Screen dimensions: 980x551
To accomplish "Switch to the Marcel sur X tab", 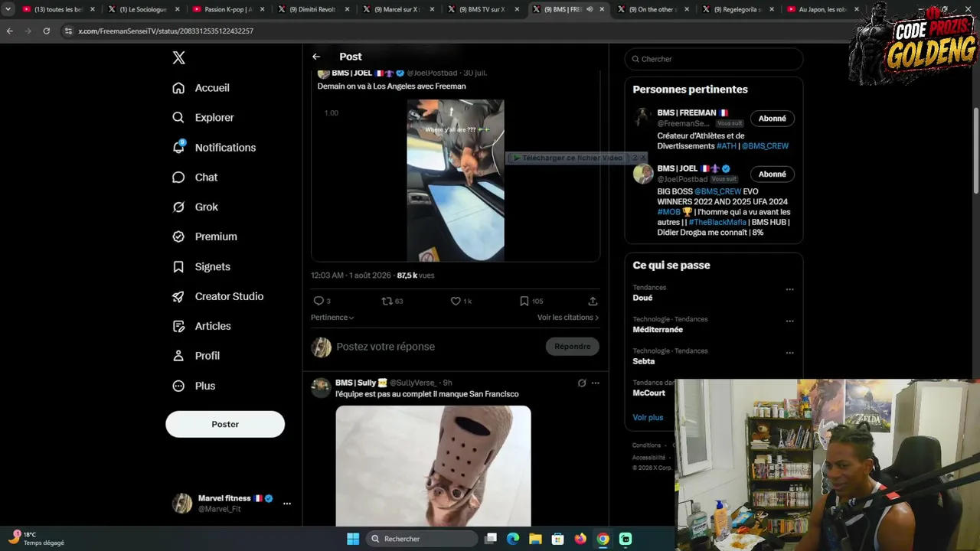I will [397, 9].
